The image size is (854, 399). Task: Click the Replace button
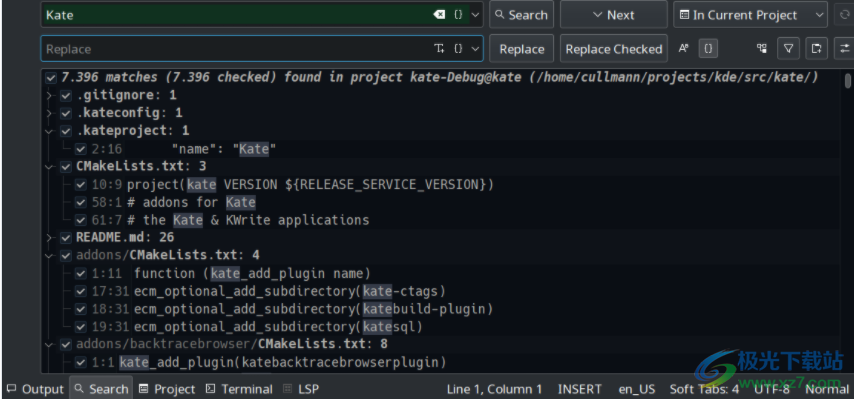click(521, 48)
